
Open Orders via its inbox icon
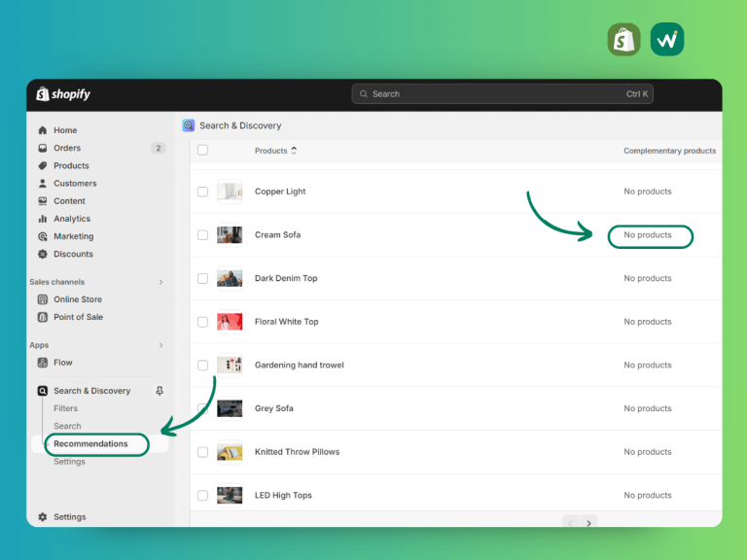(43, 148)
